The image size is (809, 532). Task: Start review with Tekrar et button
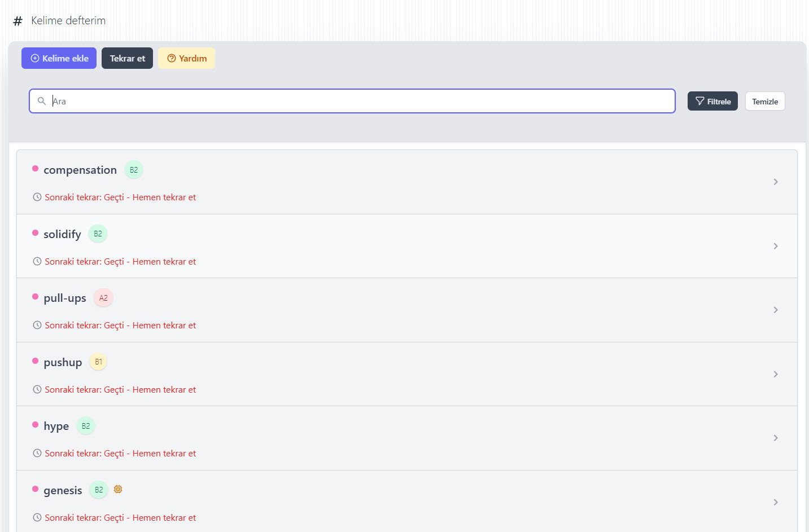click(x=127, y=58)
